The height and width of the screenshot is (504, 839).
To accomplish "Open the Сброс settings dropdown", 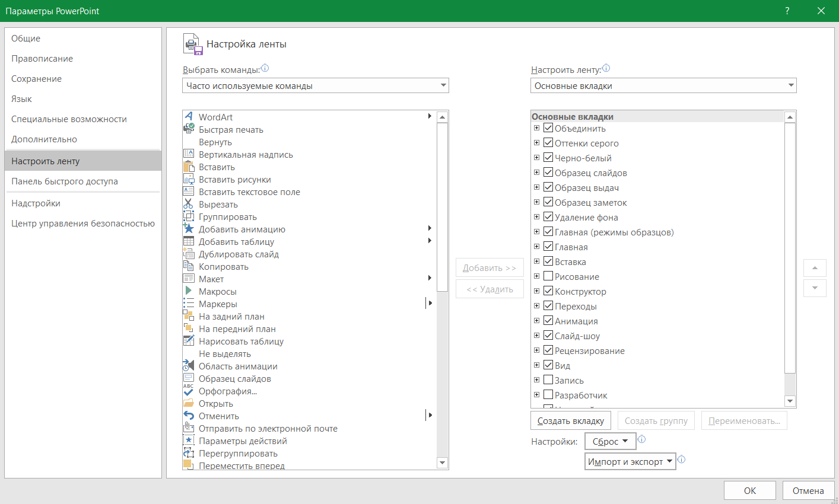I will (610, 441).
